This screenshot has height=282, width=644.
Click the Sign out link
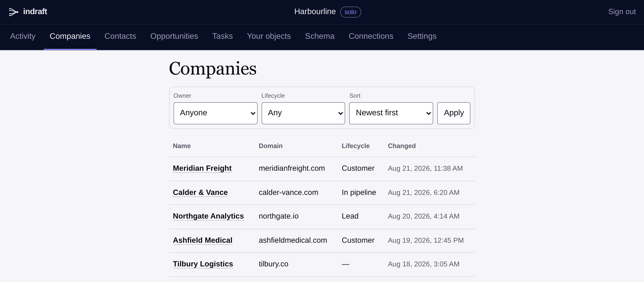622,12
